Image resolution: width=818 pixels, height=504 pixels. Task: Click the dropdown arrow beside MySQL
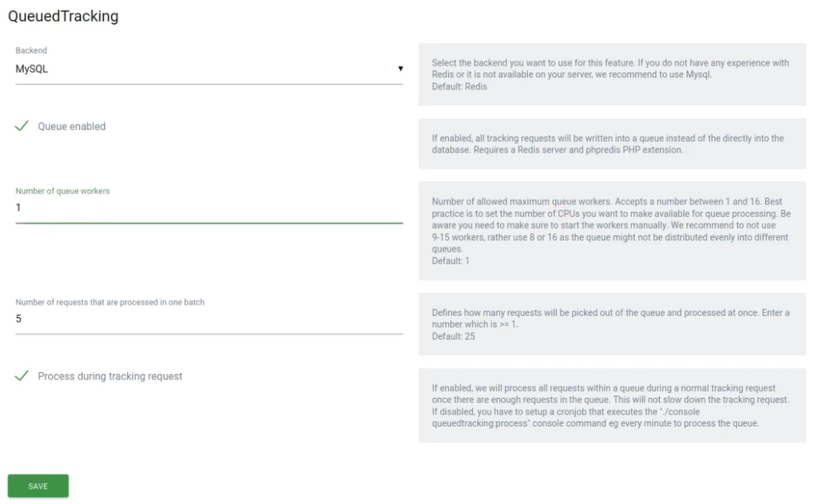point(400,69)
